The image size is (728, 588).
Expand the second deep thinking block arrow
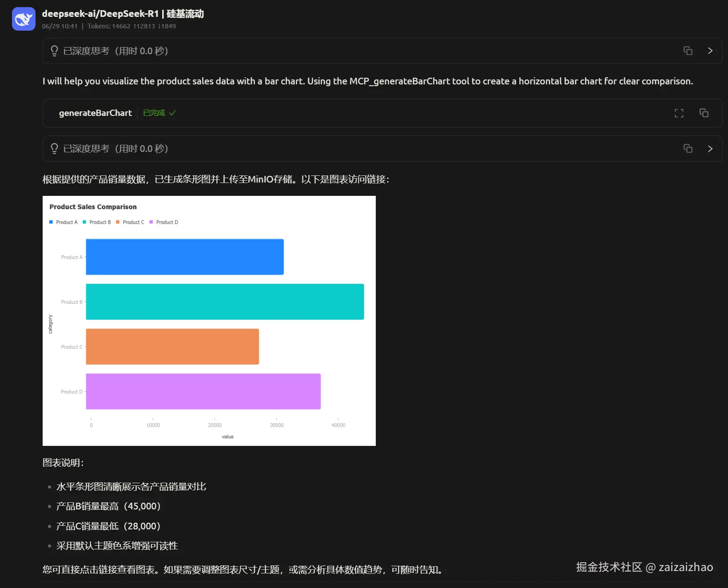coord(710,148)
